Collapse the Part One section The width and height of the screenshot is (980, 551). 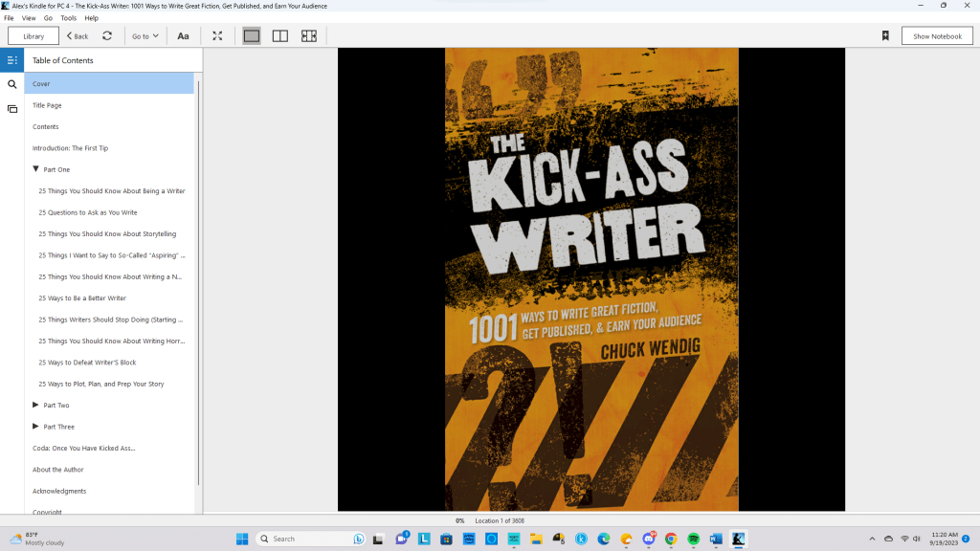tap(35, 169)
